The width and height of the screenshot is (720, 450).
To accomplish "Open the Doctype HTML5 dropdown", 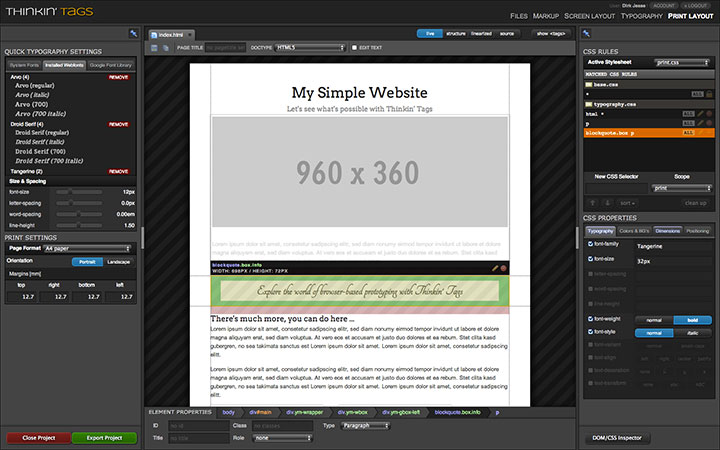I will coord(308,47).
